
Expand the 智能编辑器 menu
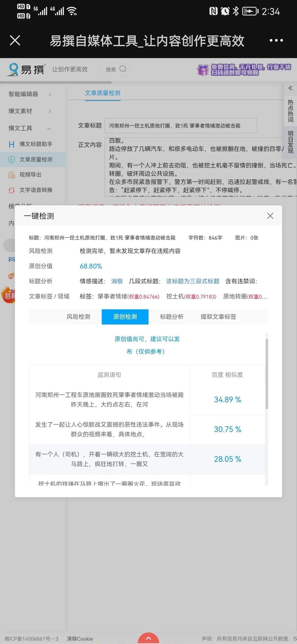(x=30, y=94)
